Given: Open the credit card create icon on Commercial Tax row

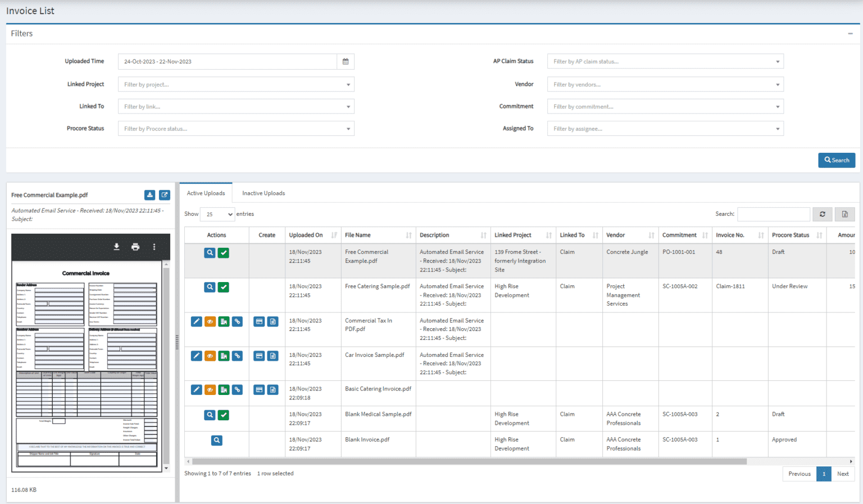Looking at the screenshot, I should click(x=259, y=321).
